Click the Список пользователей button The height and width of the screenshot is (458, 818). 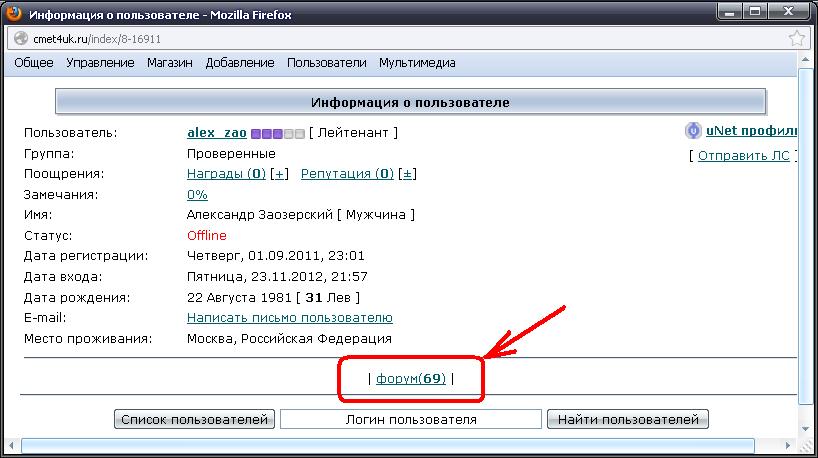pos(195,419)
